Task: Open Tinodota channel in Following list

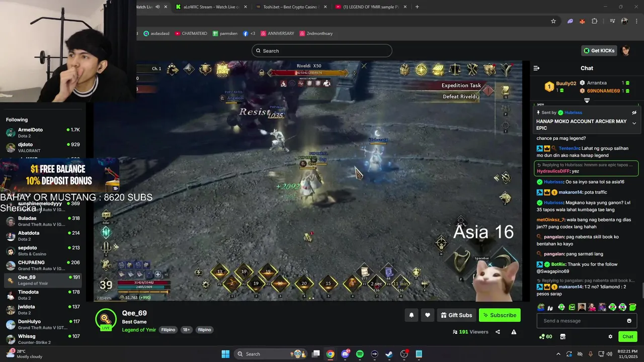Action: [x=43, y=295]
